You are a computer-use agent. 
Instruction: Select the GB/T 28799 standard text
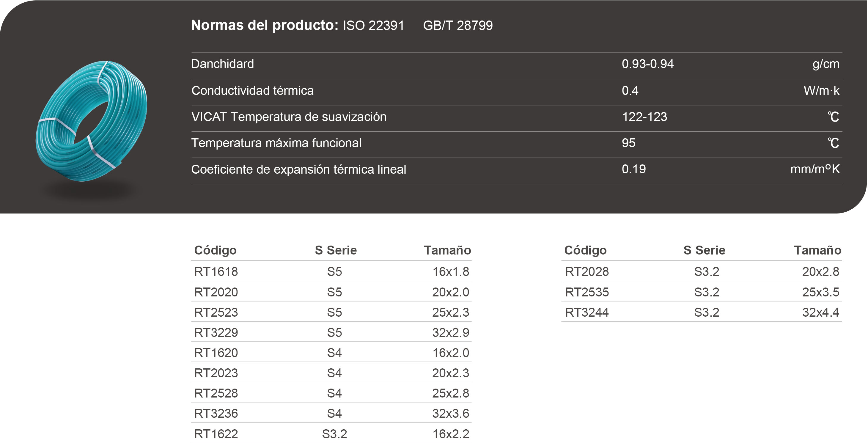pyautogui.click(x=457, y=26)
